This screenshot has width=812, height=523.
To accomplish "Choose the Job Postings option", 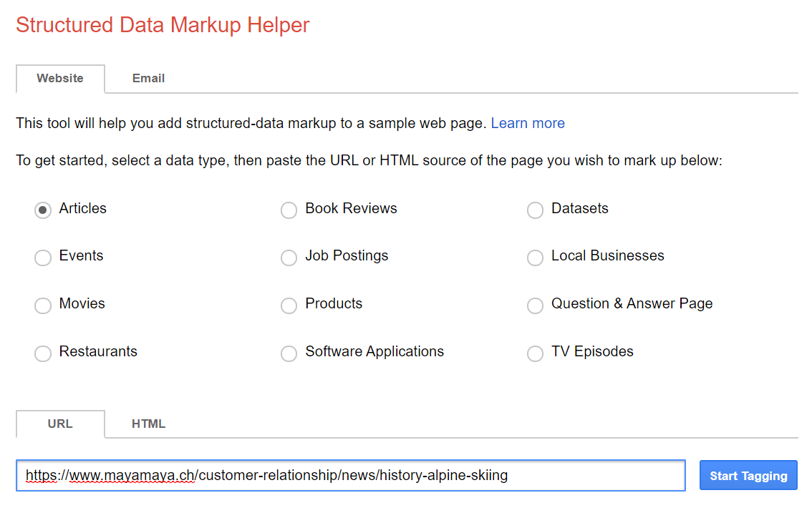I will (x=289, y=257).
